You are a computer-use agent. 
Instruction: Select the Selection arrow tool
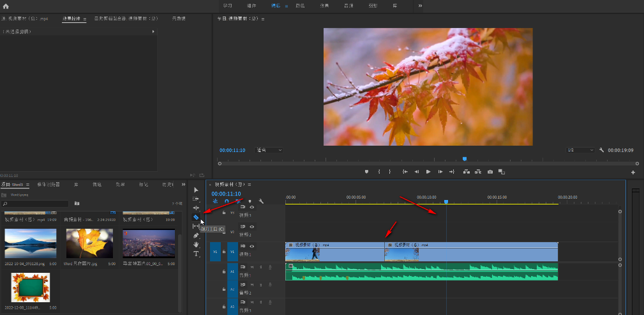pyautogui.click(x=196, y=190)
